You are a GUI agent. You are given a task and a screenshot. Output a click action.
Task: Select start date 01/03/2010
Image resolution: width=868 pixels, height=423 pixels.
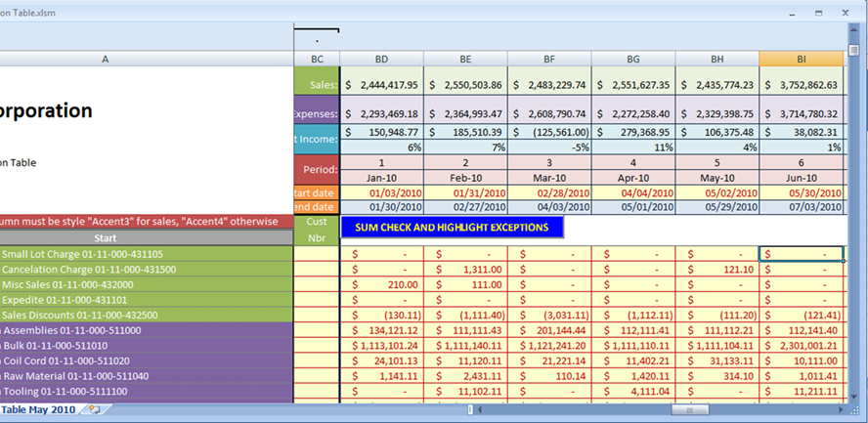(382, 193)
